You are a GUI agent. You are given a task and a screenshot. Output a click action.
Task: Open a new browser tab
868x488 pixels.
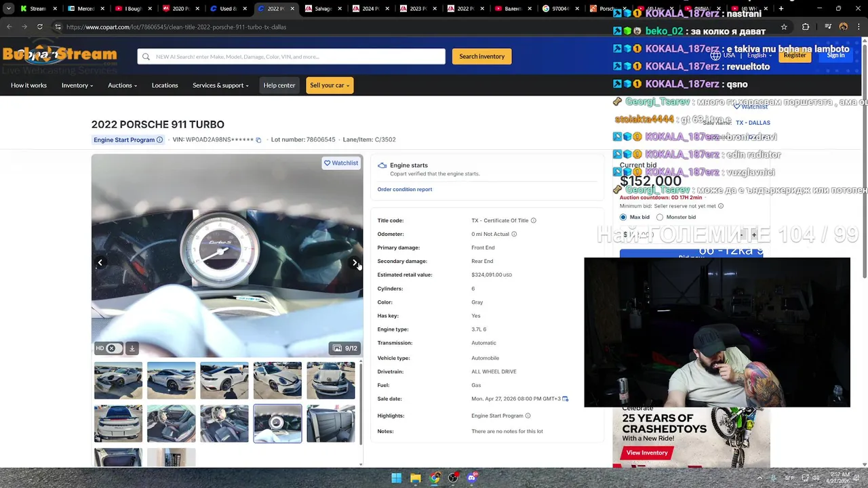coord(781,9)
